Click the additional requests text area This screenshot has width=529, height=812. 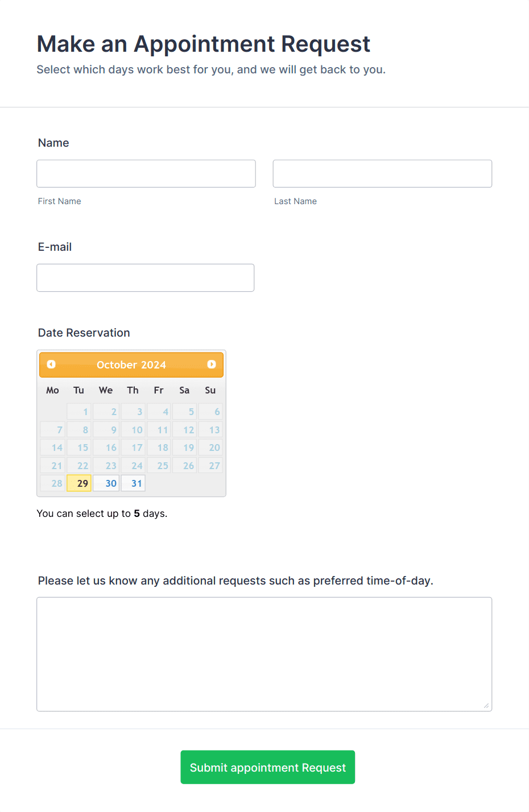264,654
